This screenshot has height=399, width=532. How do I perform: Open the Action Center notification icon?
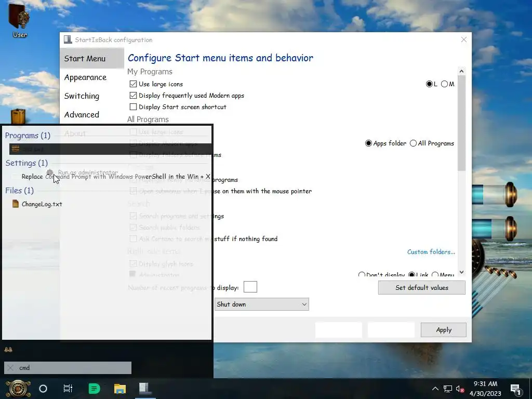(x=516, y=389)
